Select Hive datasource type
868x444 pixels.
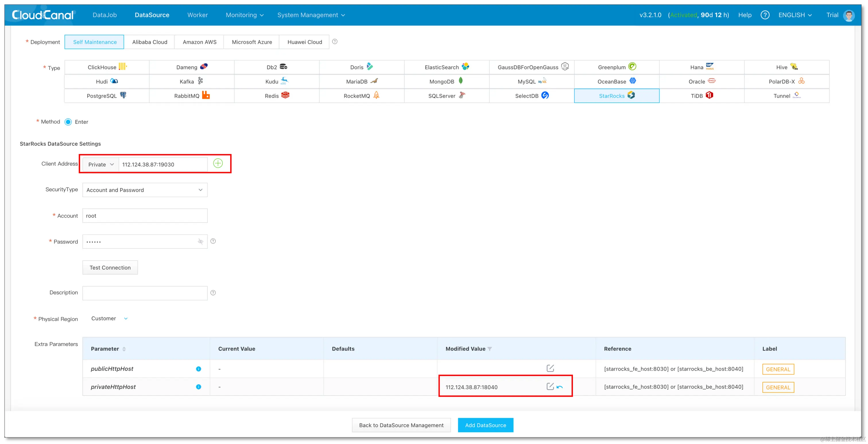pyautogui.click(x=786, y=67)
